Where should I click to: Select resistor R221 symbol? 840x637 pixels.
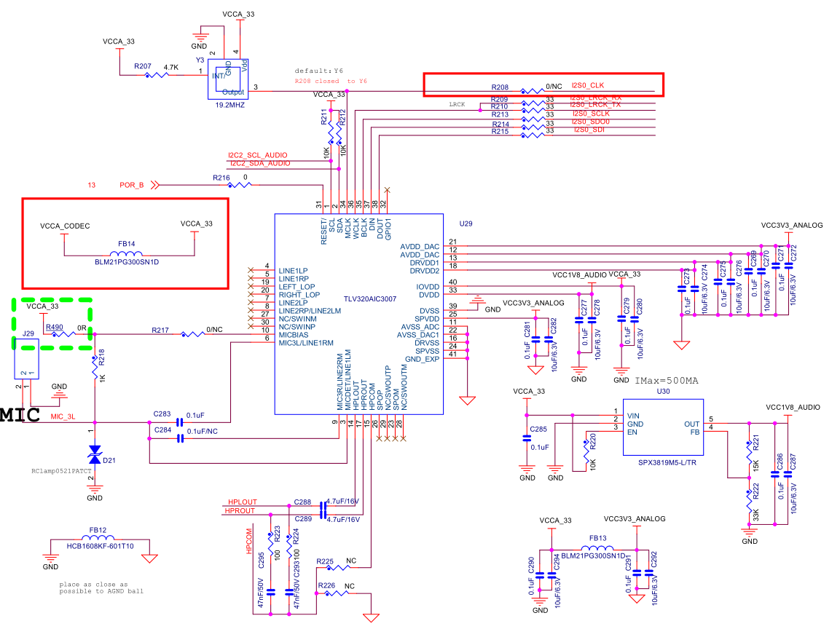tap(749, 452)
